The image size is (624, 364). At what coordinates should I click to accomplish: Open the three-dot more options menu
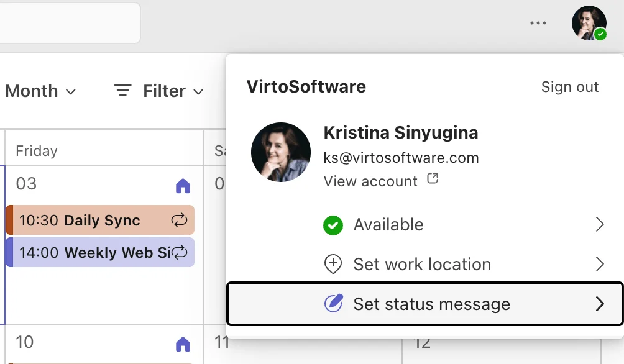(538, 23)
